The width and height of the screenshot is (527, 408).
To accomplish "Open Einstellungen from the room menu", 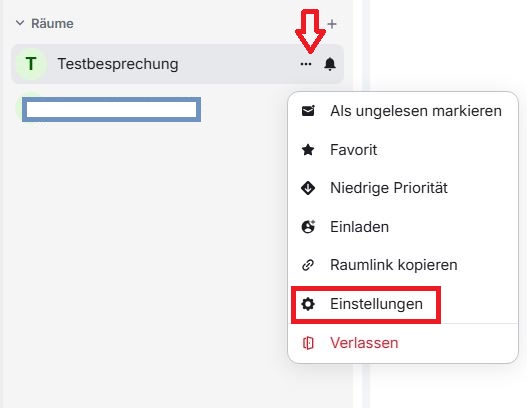I will click(403, 304).
